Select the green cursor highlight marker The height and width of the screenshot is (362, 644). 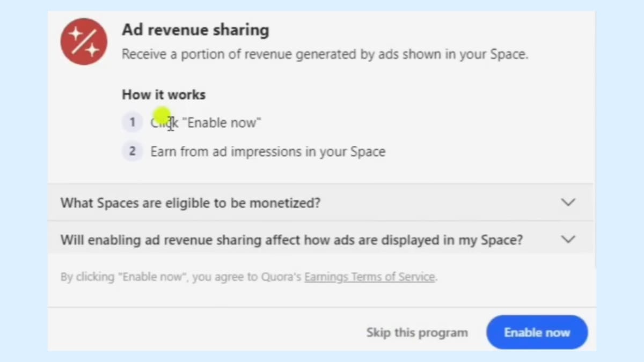[162, 114]
